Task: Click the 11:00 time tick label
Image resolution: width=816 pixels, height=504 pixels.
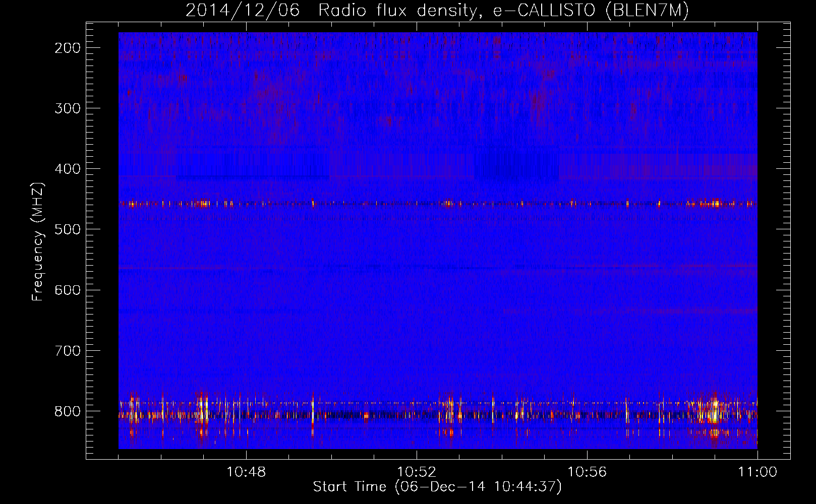Action: [x=757, y=472]
